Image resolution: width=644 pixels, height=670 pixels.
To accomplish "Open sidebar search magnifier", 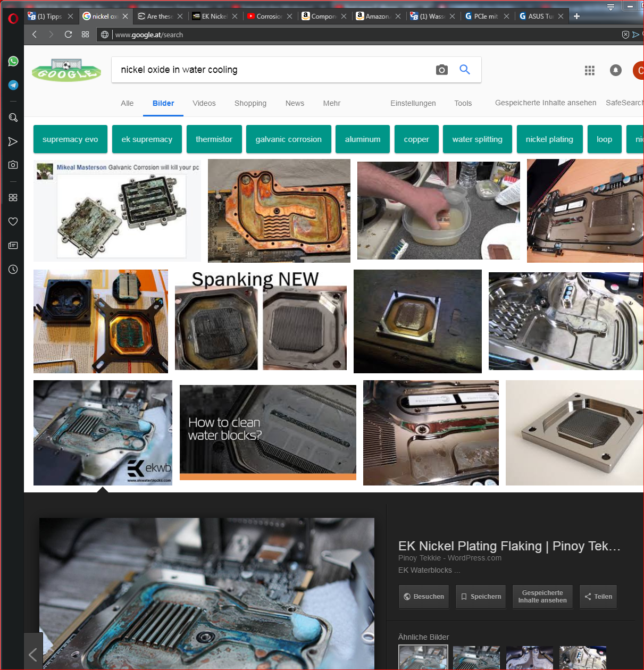I will 13,118.
